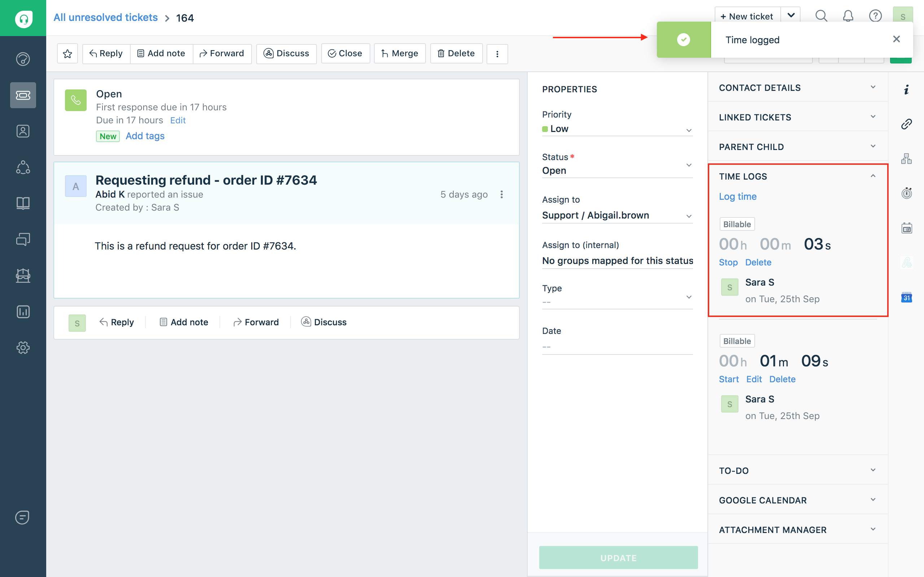This screenshot has width=924, height=577.
Task: Open the New ticket dropdown arrow
Action: click(791, 16)
